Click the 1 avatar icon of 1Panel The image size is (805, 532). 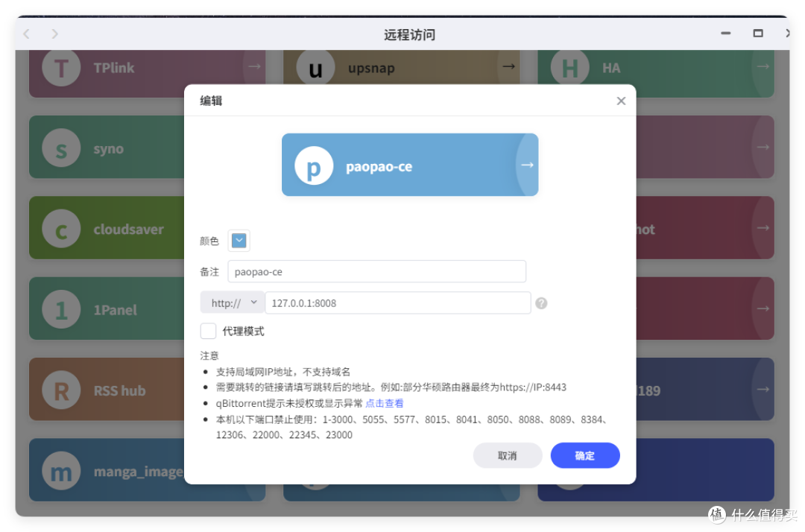click(61, 309)
